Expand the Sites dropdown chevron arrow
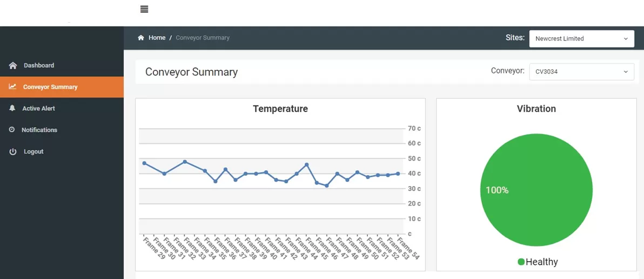 [x=626, y=38]
